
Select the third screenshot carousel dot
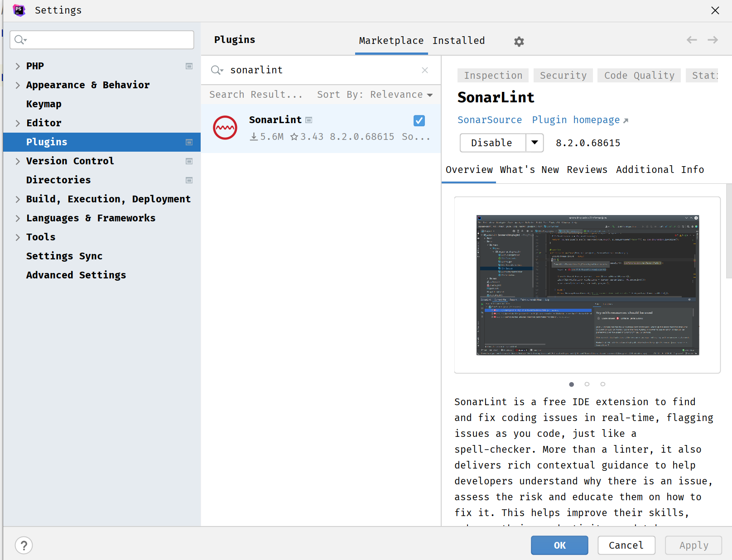(x=602, y=384)
